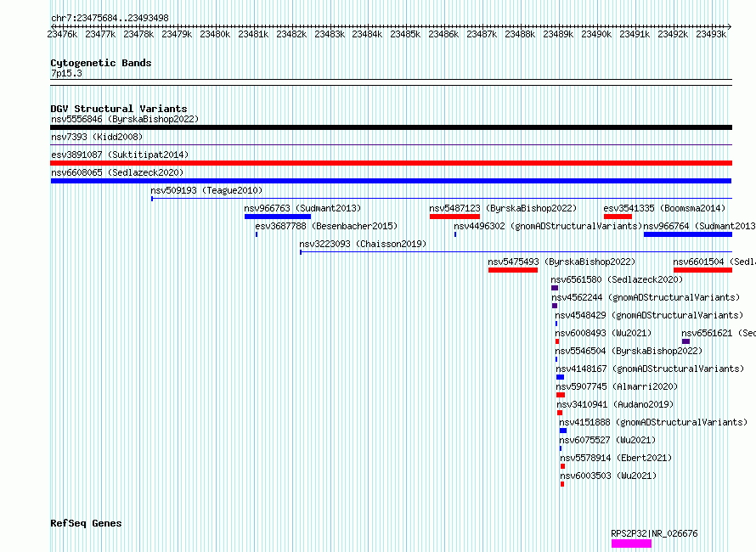Click the DGV Structural Variants track title
This screenshot has width=756, height=552.
[119, 109]
